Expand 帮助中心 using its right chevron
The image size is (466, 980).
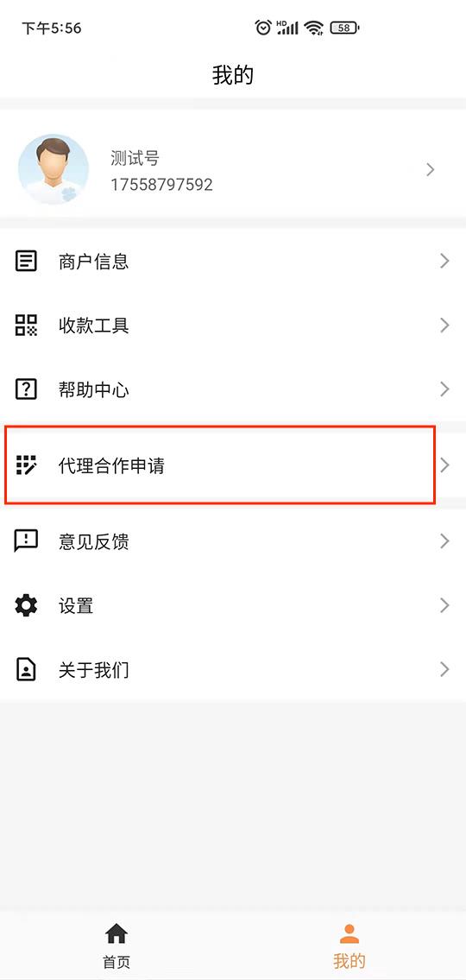(444, 389)
